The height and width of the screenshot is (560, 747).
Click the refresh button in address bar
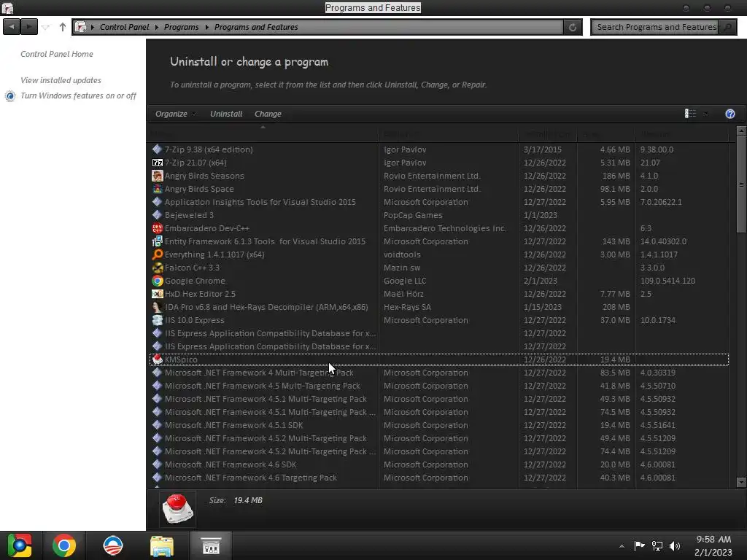click(x=573, y=27)
